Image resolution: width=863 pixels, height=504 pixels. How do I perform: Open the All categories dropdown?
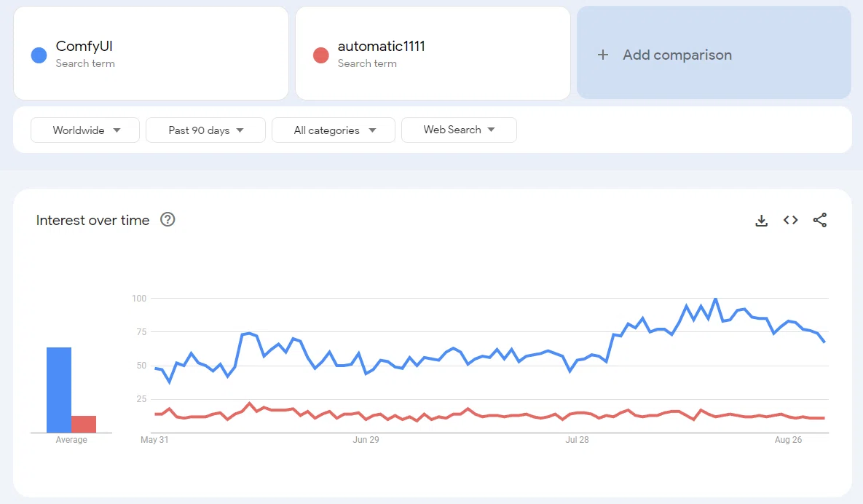tap(334, 130)
